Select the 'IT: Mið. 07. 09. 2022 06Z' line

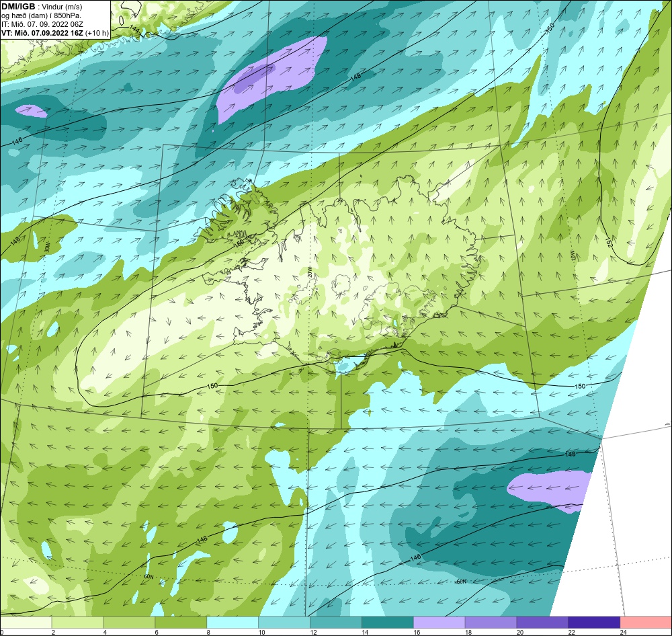[x=42, y=24]
